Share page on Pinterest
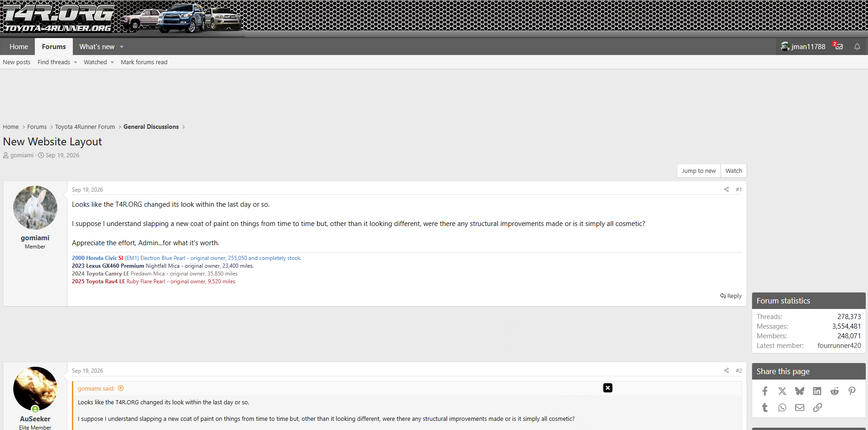868x430 pixels. 852,391
